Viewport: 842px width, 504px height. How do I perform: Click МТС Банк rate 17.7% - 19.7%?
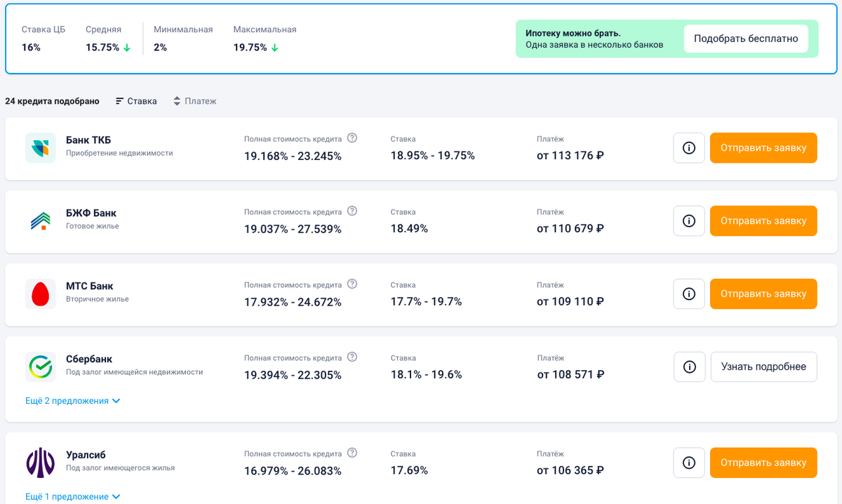tap(427, 301)
